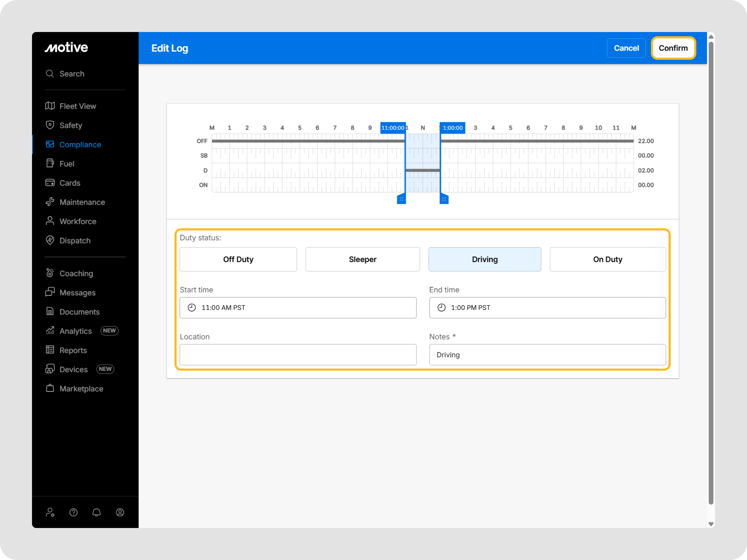Go to the Marketplace section
The height and width of the screenshot is (560, 747).
pos(81,389)
